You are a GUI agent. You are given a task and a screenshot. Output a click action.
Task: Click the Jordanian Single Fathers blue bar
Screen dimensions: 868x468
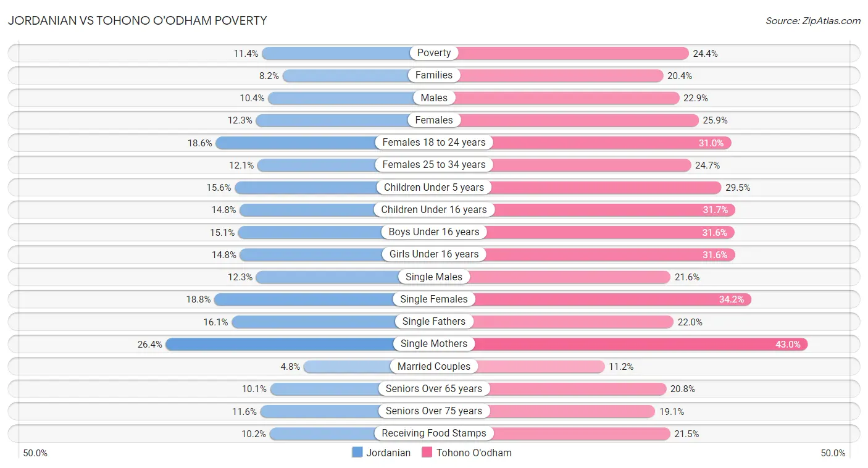(x=315, y=322)
